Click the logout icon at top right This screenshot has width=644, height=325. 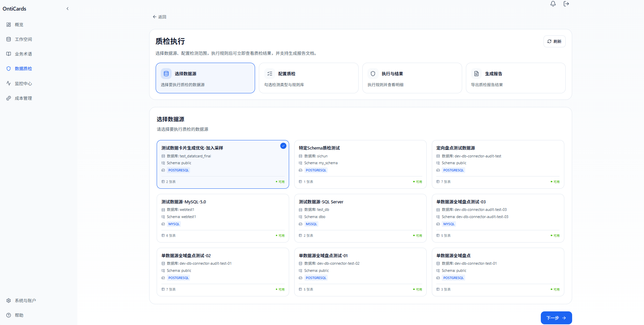point(566,4)
